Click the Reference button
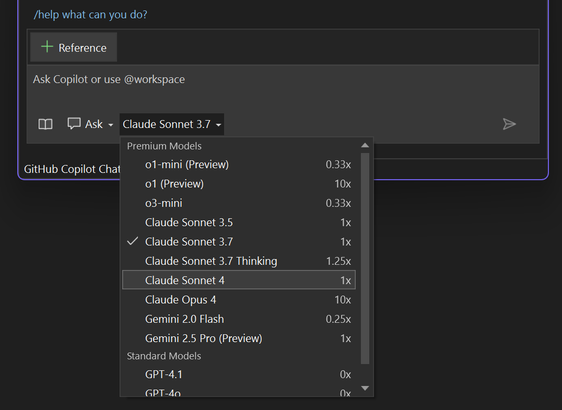The height and width of the screenshot is (410, 562). click(x=73, y=47)
